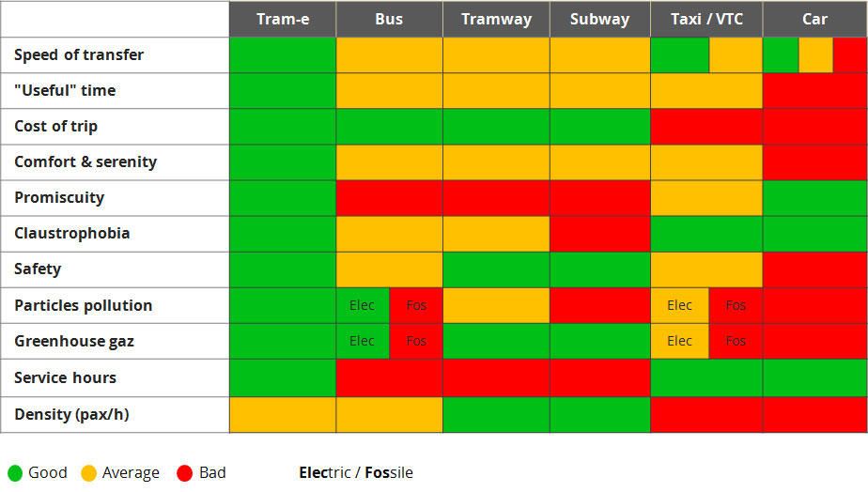Choose the Taxi / VTC column header
Viewport: 868px width, 492px height.
(x=705, y=20)
